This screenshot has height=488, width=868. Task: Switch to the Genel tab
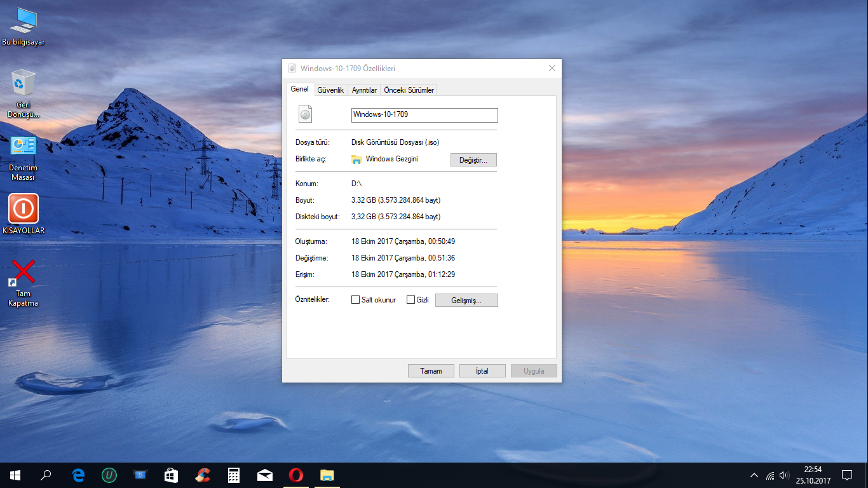(x=299, y=90)
